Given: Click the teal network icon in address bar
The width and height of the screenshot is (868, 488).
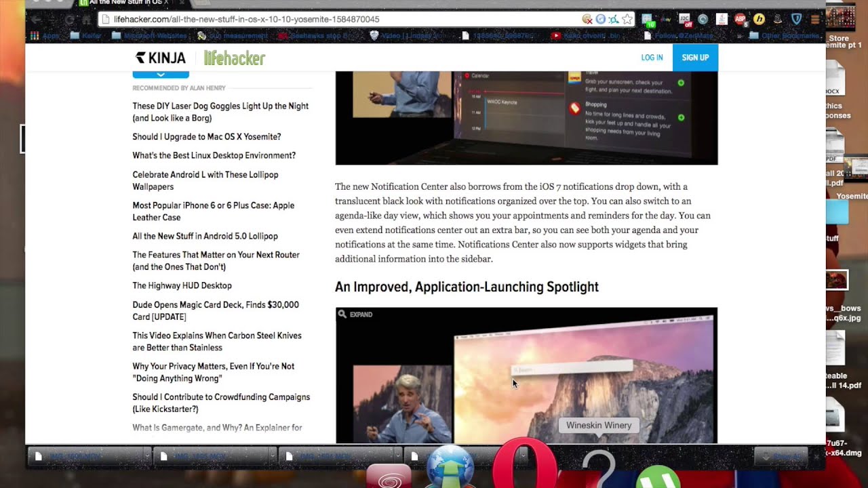Looking at the screenshot, I should [x=614, y=19].
